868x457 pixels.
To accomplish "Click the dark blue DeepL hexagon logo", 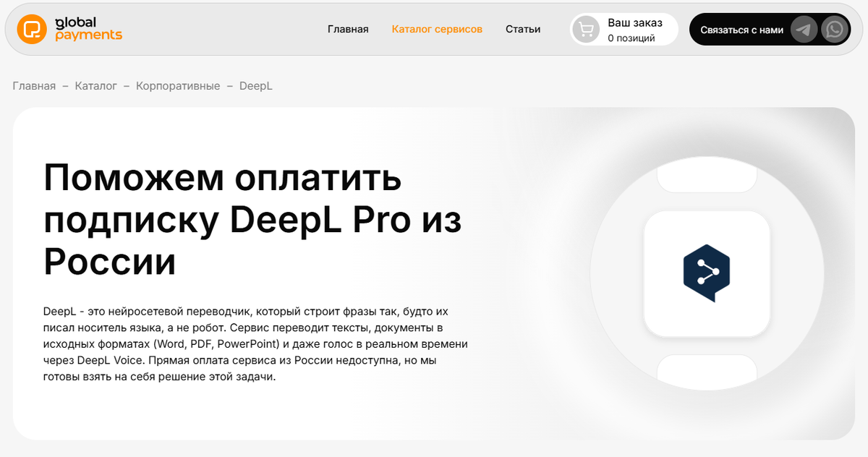I will 707,273.
